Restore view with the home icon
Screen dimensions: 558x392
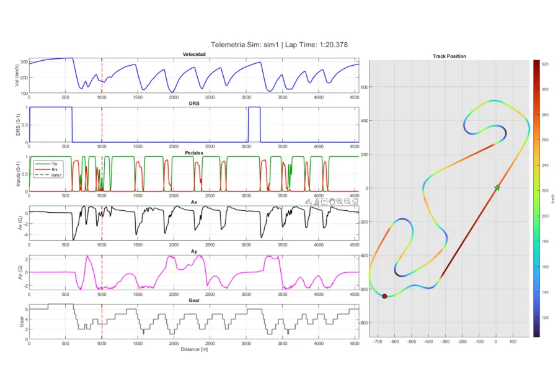click(355, 202)
